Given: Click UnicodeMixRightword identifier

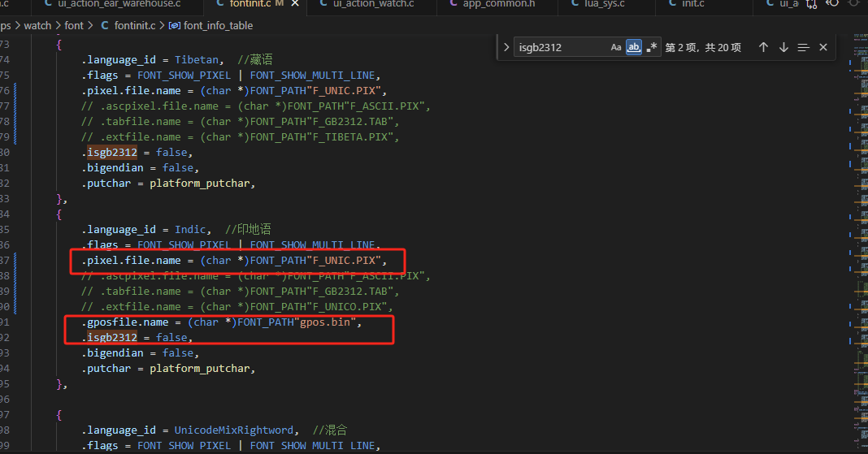Looking at the screenshot, I should click(x=234, y=430).
